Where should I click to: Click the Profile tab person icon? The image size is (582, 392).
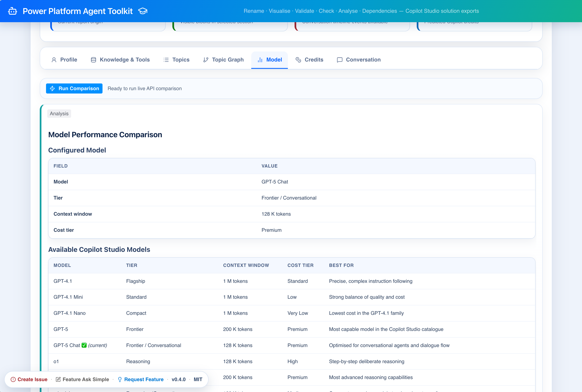[54, 60]
